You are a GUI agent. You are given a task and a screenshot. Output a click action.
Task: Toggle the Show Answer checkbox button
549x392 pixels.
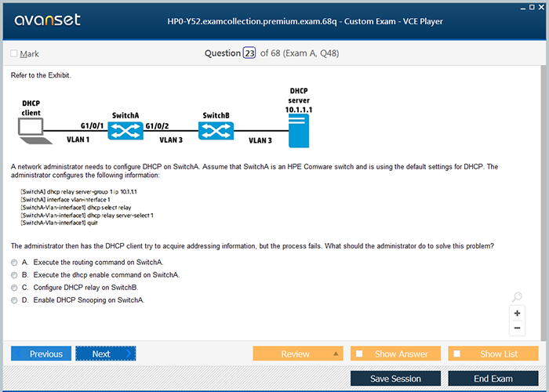pos(359,354)
